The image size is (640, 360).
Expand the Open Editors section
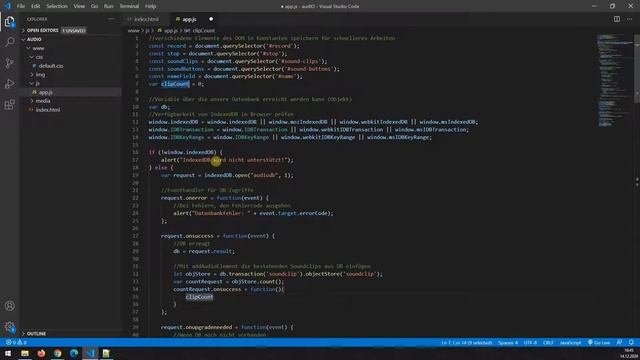[x=42, y=31]
